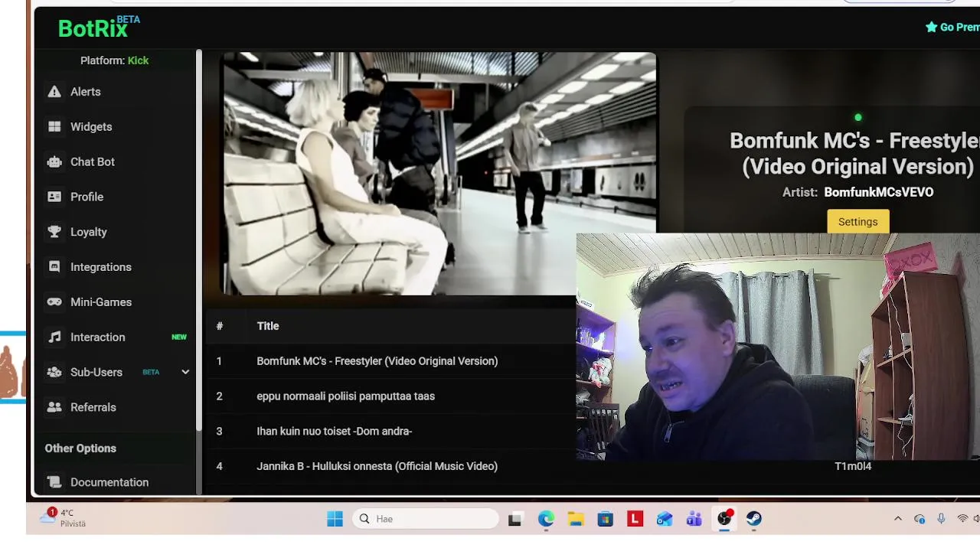Click the yellow Settings button

[x=857, y=222]
